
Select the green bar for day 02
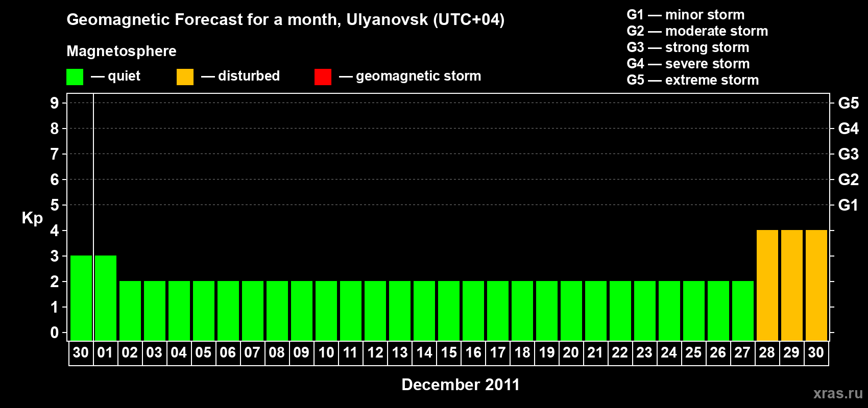pos(130,311)
